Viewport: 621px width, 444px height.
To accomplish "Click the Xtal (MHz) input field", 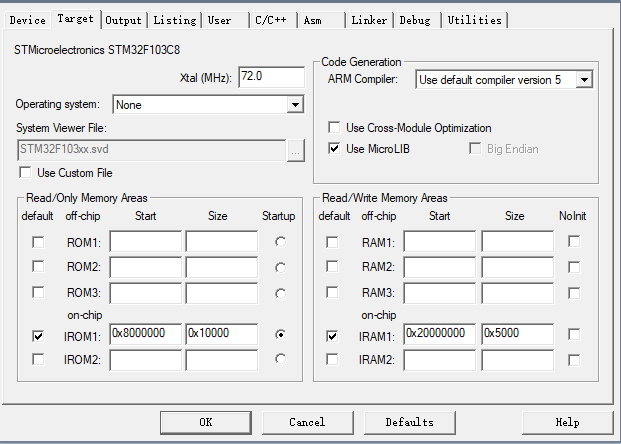I will coord(272,77).
